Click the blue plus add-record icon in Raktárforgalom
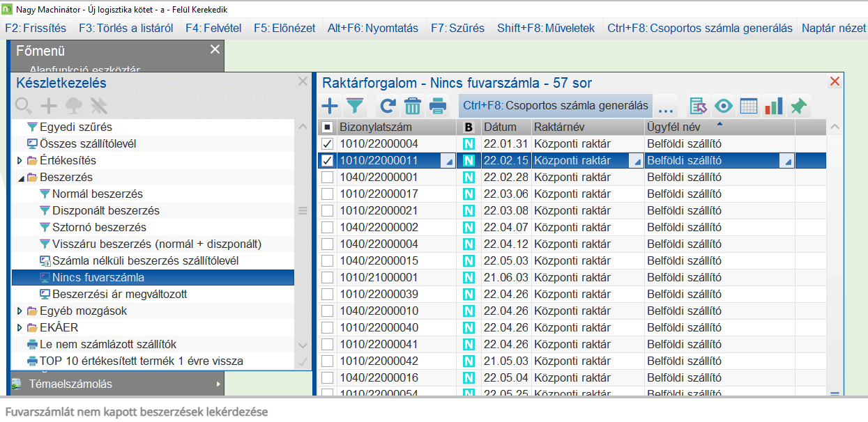 coord(329,107)
